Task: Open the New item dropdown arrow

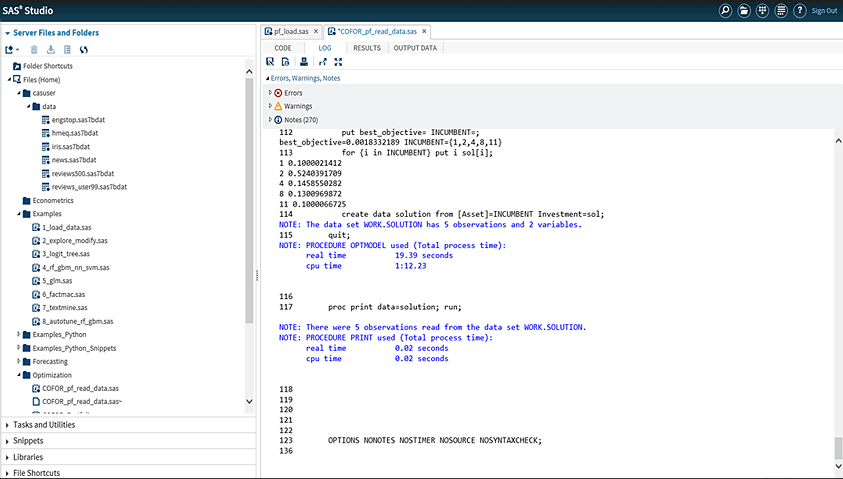Action: [x=18, y=50]
